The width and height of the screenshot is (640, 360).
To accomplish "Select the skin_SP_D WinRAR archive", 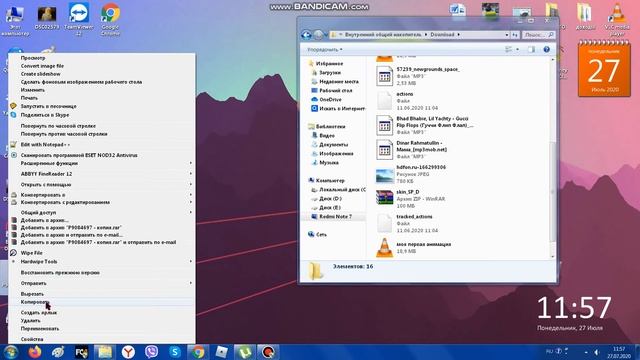I will 411,199.
